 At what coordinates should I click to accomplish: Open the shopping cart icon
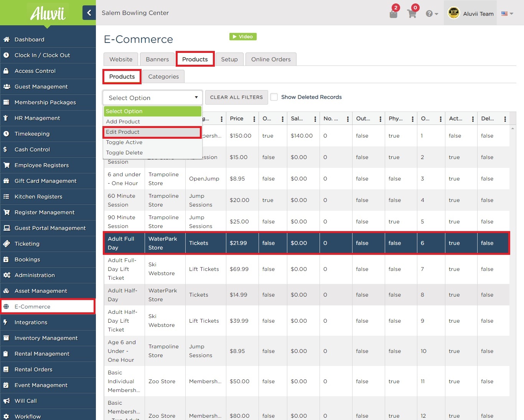412,13
